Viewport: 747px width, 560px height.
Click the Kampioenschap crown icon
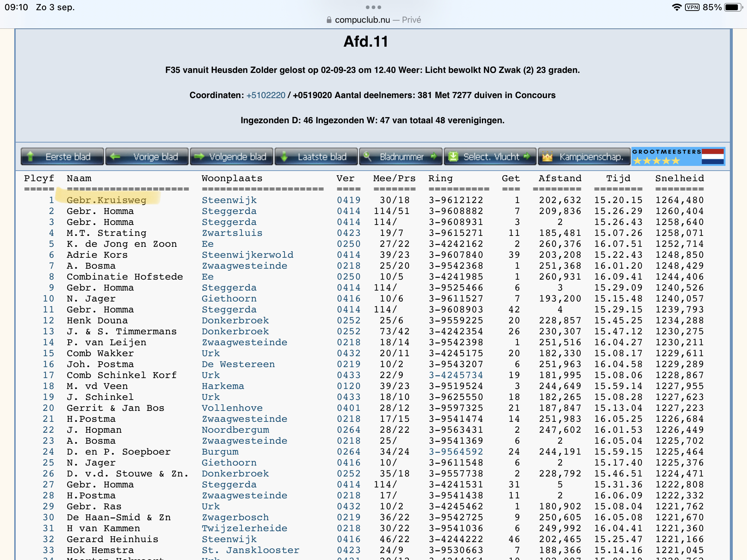[547, 157]
